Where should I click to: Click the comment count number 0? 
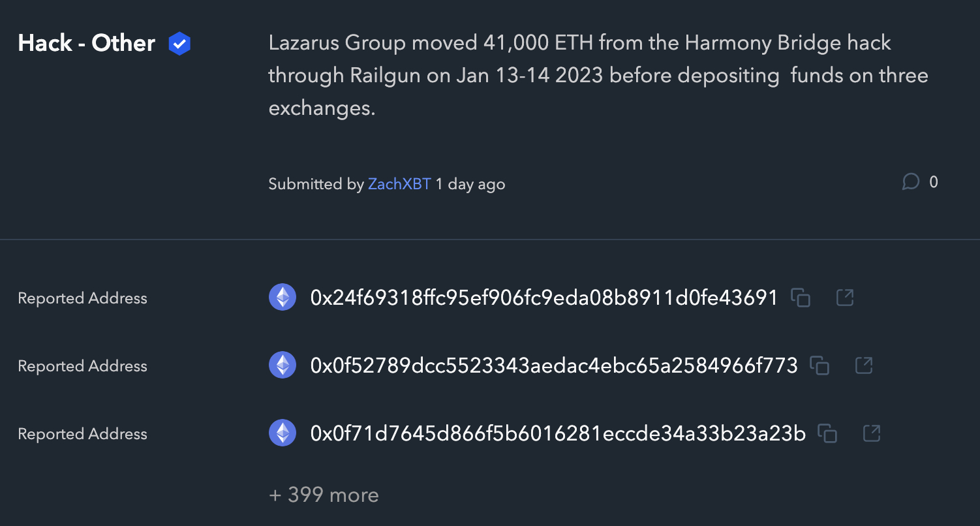(934, 182)
